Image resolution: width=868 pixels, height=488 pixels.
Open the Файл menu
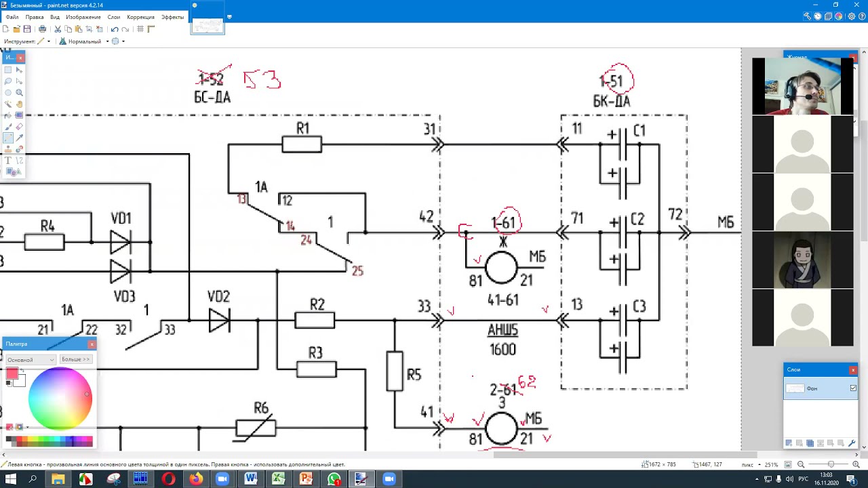[x=12, y=17]
